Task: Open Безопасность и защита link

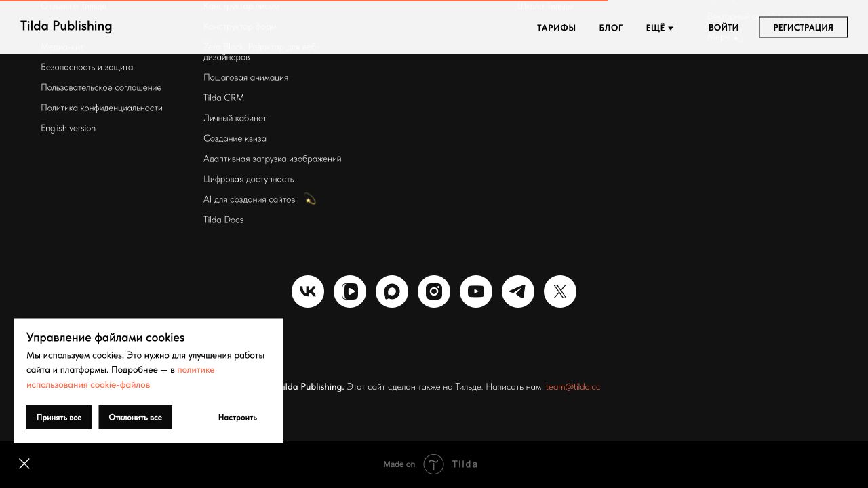Action: pos(87,67)
